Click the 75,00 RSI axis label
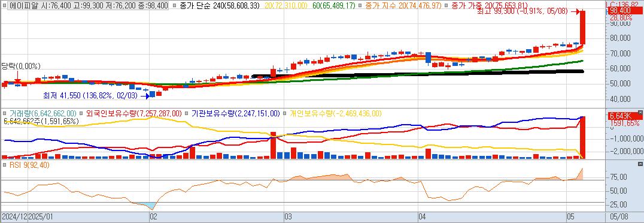644x223 pixels. (x=618, y=177)
